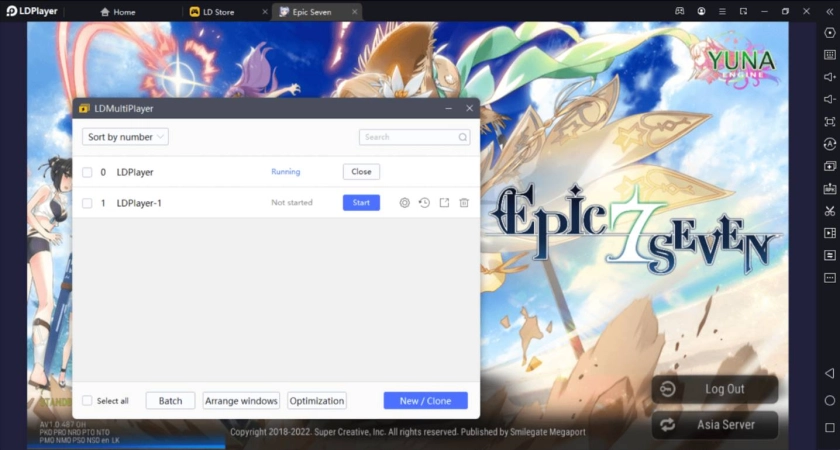Open the multi-instance manager sidebar icon

(829, 166)
